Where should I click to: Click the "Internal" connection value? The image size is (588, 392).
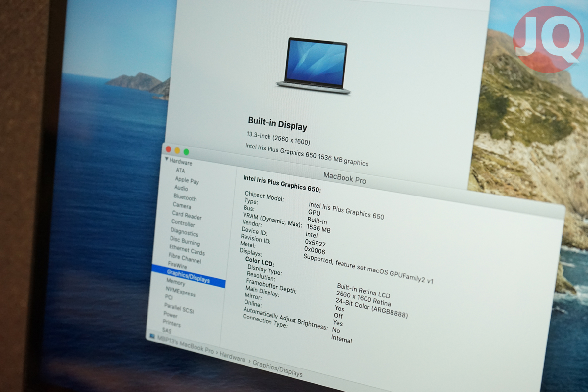pos(342,339)
